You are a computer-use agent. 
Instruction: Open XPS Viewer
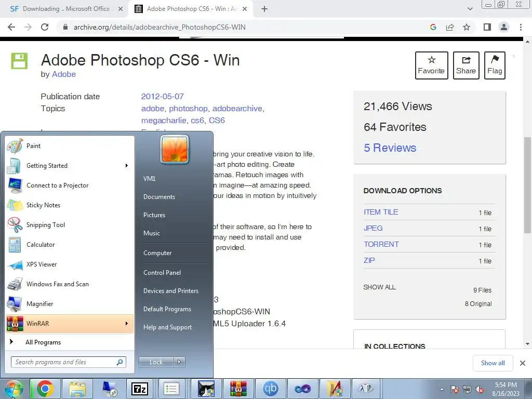(x=70, y=264)
